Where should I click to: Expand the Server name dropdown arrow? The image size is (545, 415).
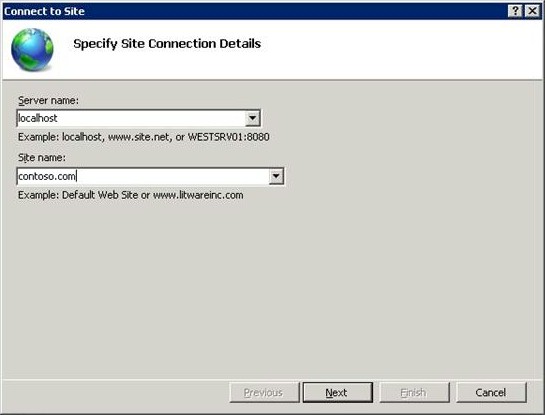(x=253, y=118)
